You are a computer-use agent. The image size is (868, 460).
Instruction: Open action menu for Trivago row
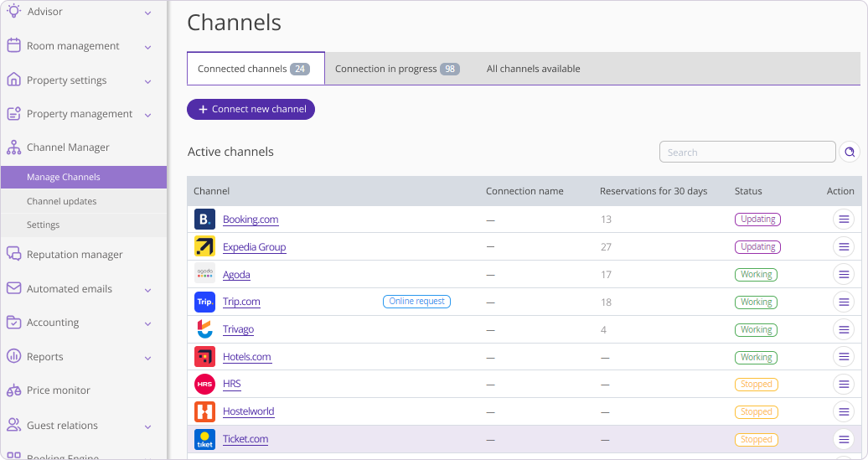click(844, 329)
